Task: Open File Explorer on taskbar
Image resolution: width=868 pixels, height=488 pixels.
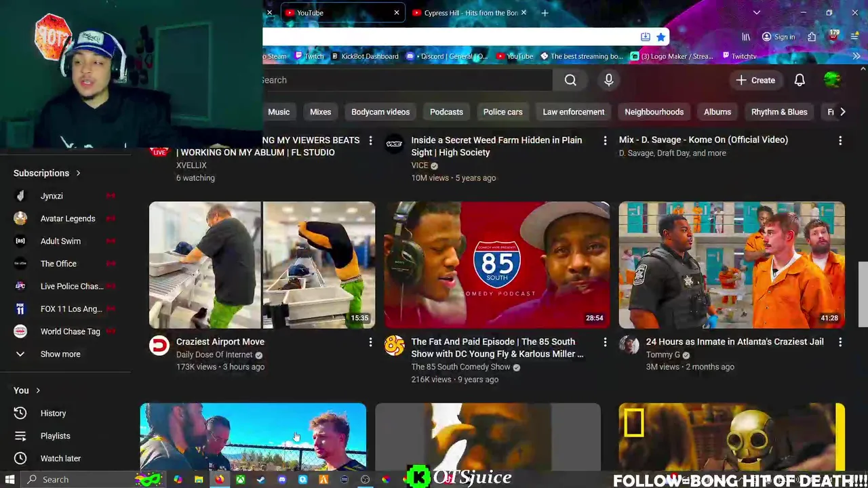Action: click(x=198, y=480)
